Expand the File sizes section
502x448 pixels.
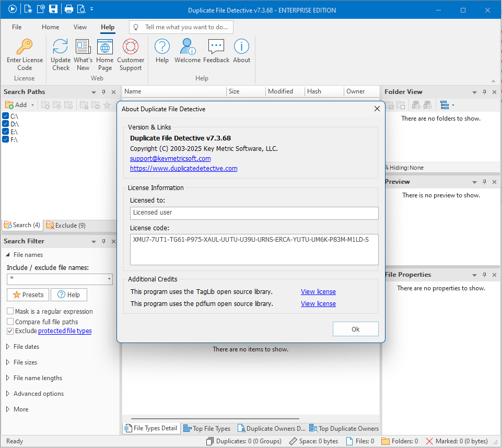(8, 362)
